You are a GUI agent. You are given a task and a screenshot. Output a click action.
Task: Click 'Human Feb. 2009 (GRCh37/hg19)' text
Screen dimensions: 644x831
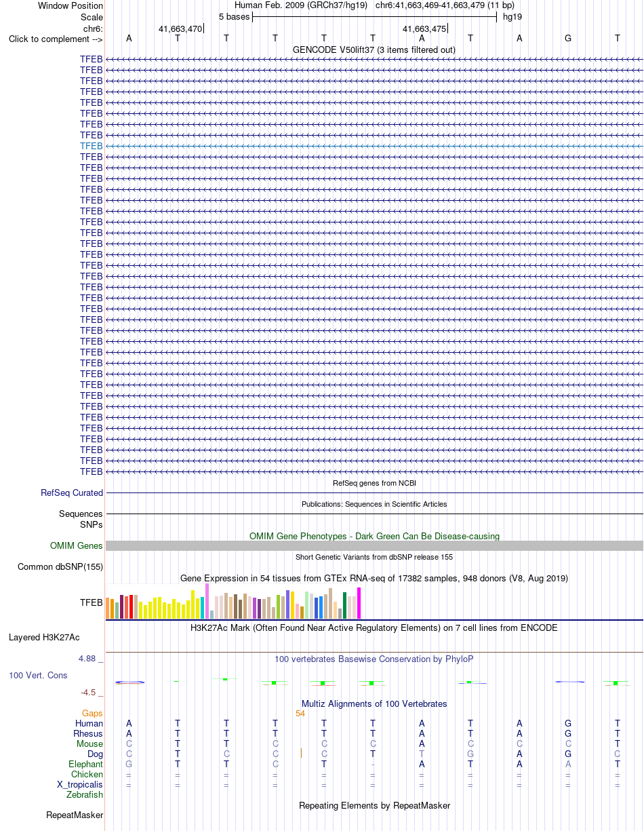tap(301, 6)
